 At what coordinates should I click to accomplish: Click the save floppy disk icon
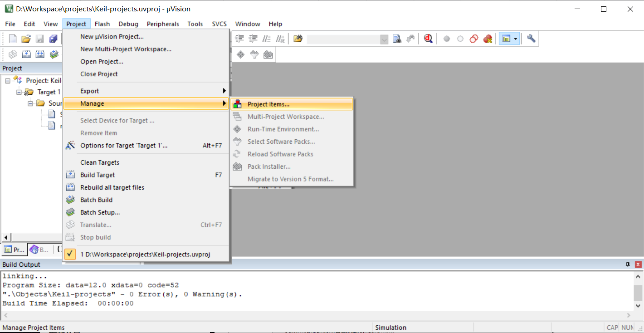tap(40, 39)
